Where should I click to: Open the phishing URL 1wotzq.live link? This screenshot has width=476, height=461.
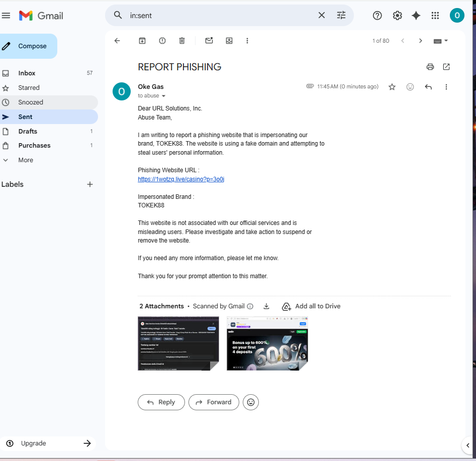tap(181, 179)
